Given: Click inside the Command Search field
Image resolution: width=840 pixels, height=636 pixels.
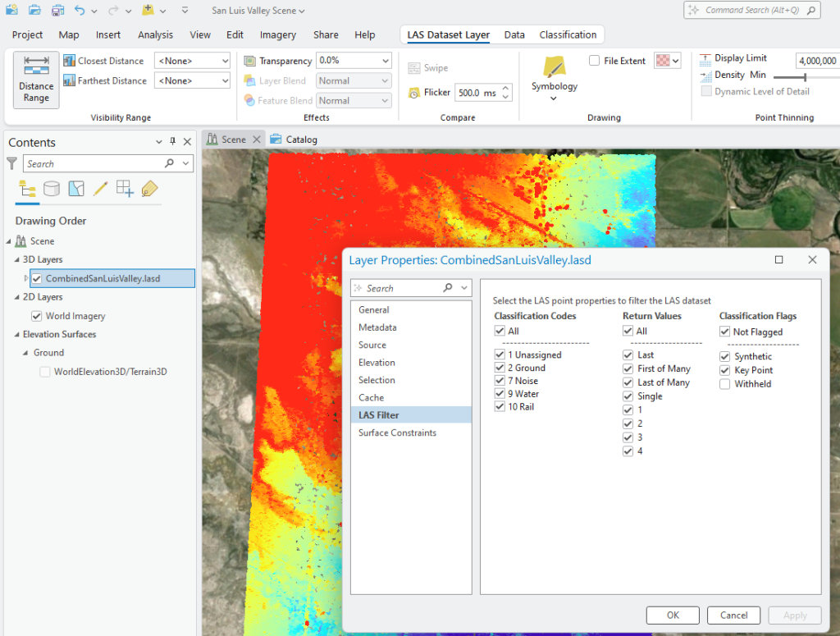Looking at the screenshot, I should pyautogui.click(x=751, y=9).
